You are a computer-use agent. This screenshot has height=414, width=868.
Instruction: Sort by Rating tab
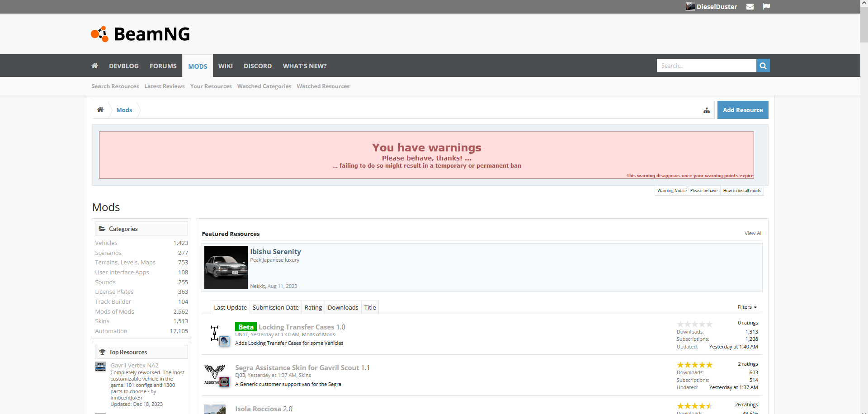(313, 307)
